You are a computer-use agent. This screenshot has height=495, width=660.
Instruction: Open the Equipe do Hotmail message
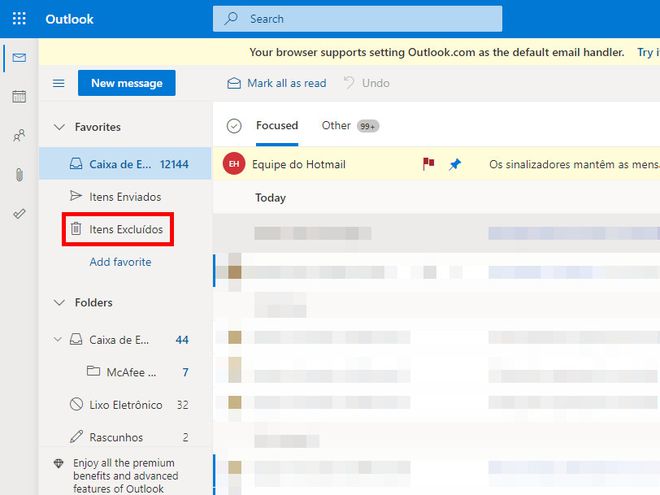tap(436, 164)
